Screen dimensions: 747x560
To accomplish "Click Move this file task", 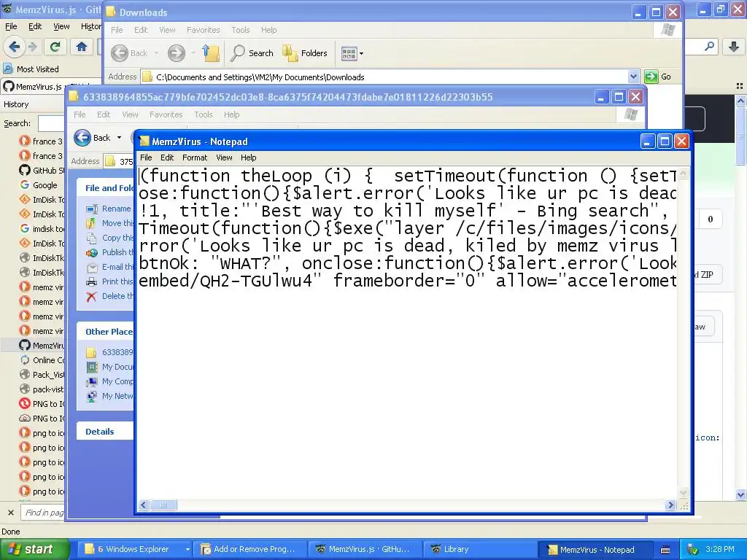I will (x=111, y=223).
